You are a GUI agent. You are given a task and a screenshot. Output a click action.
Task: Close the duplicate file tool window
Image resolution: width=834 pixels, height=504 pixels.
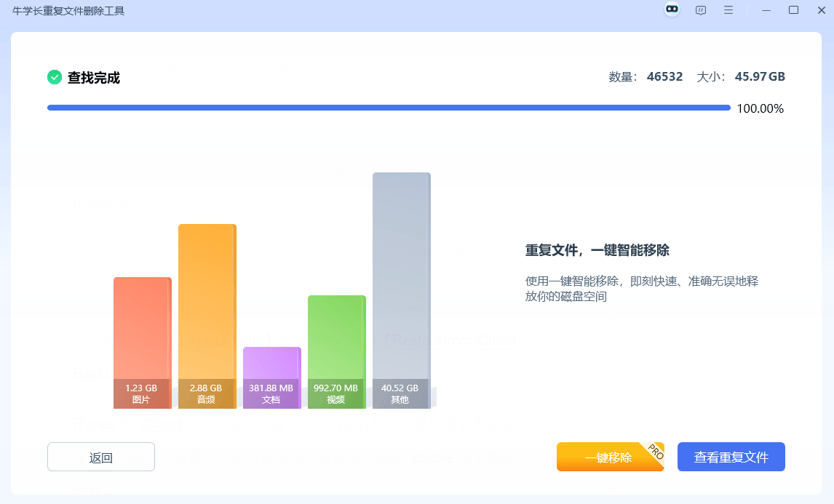(821, 10)
